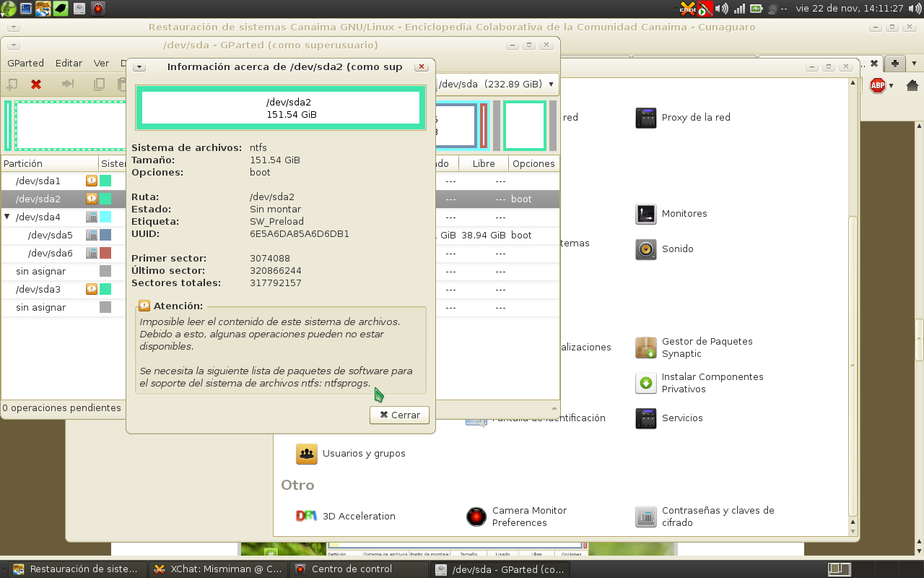
Task: Click the green leaf launcher in top panel
Action: click(x=61, y=9)
